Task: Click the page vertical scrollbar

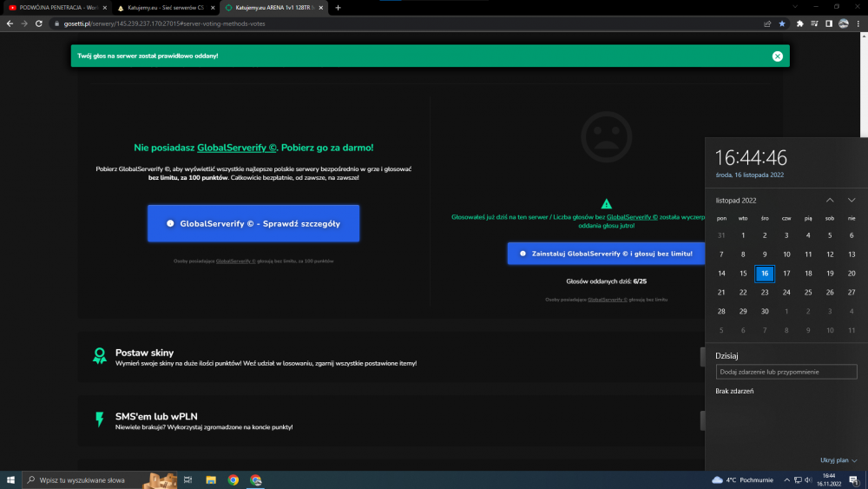Action: pos(864,86)
